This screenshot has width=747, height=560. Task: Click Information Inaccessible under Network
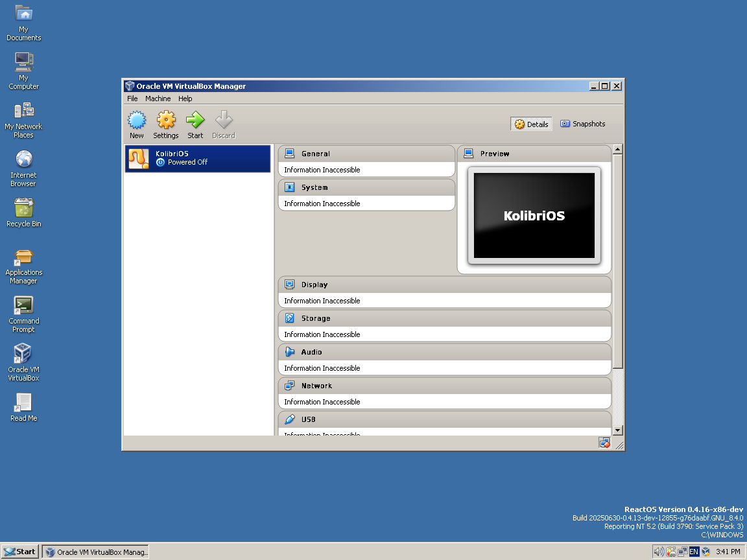click(322, 402)
